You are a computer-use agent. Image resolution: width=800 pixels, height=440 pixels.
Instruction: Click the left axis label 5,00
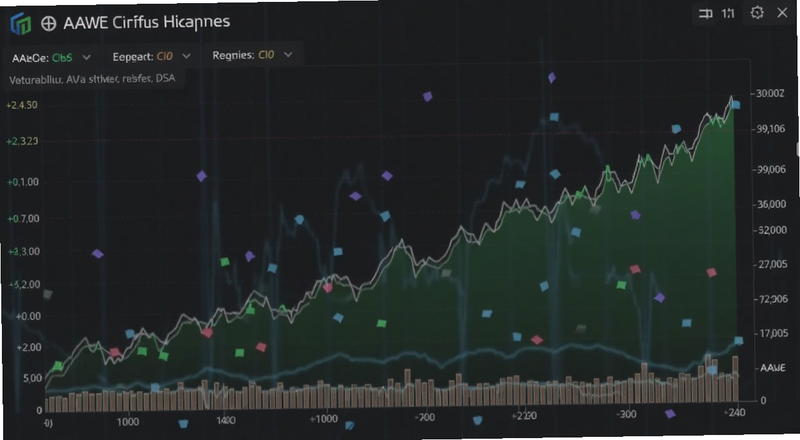(x=32, y=378)
